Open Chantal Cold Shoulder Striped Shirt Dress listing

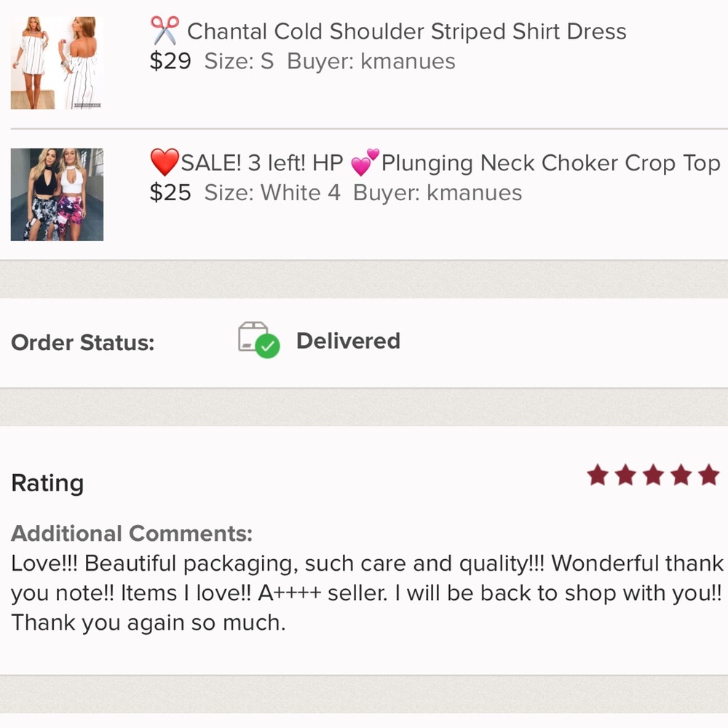(x=406, y=32)
